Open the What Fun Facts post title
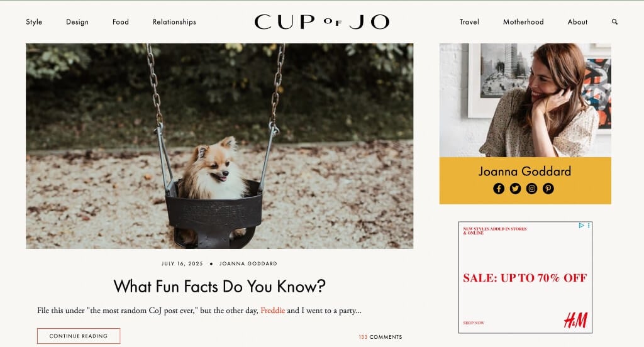The height and width of the screenshot is (347, 644). (219, 286)
